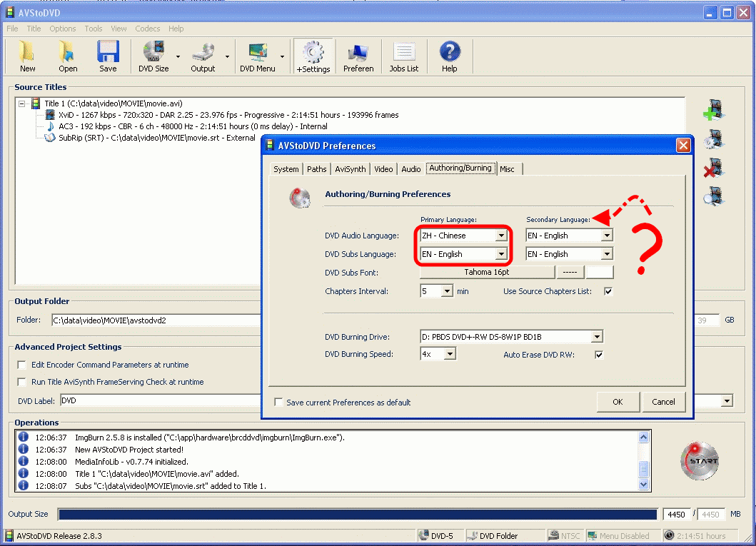Select the AC3 audio stream note icon
This screenshot has height=546, width=756.
[x=50, y=126]
